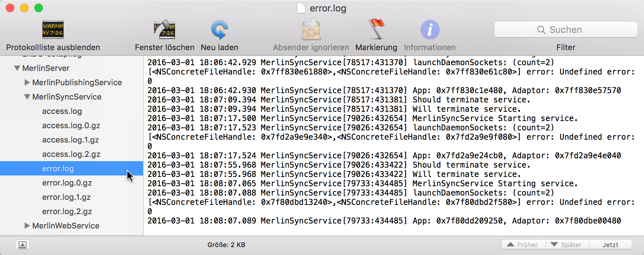Screen dimensions: 644x255
Task: Jump to earlier entries with Früher
Action: (x=523, y=245)
